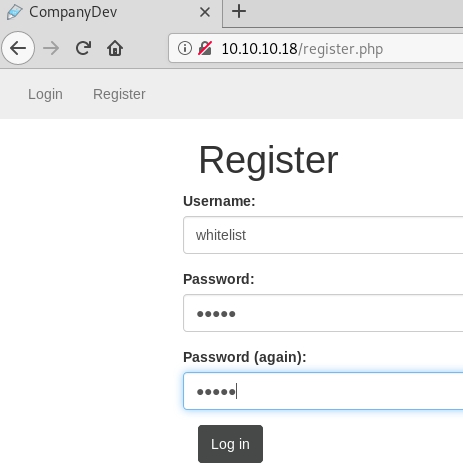
Task: Submit the form with Log in button
Action: coord(230,444)
